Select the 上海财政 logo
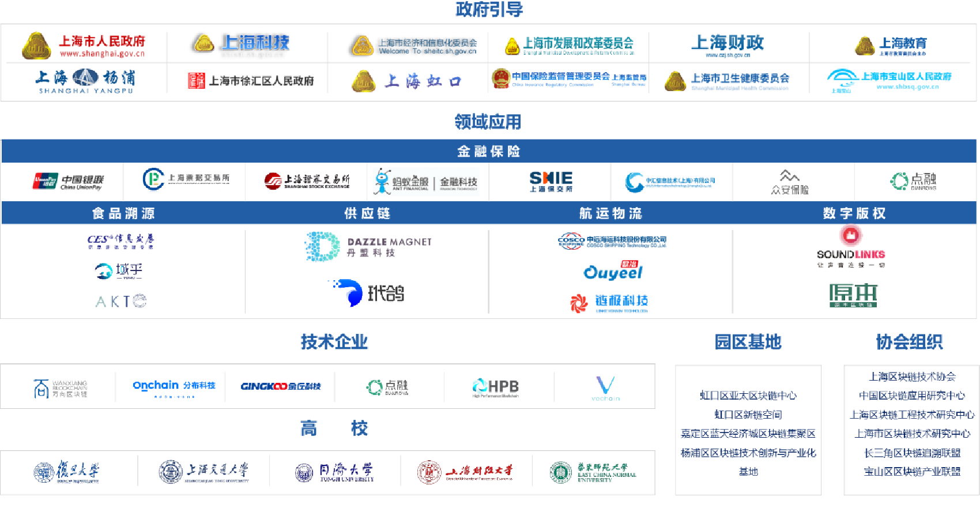The height and width of the screenshot is (519, 980). (x=728, y=45)
